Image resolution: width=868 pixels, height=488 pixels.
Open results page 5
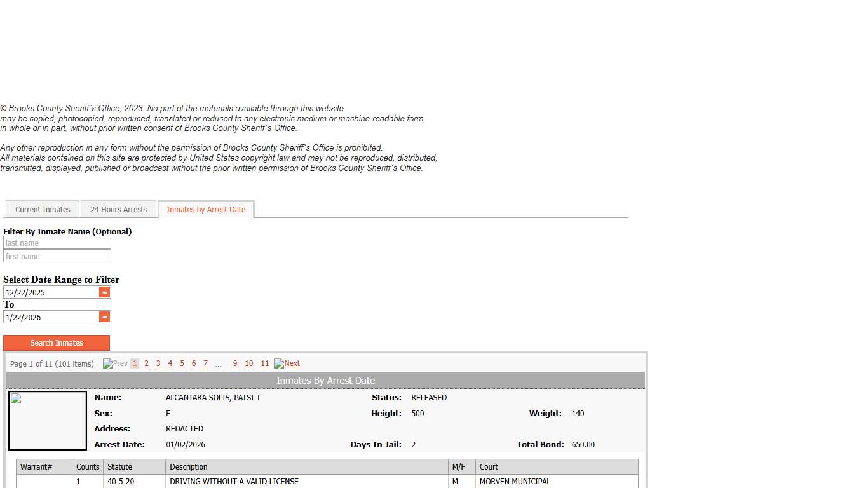pyautogui.click(x=182, y=364)
